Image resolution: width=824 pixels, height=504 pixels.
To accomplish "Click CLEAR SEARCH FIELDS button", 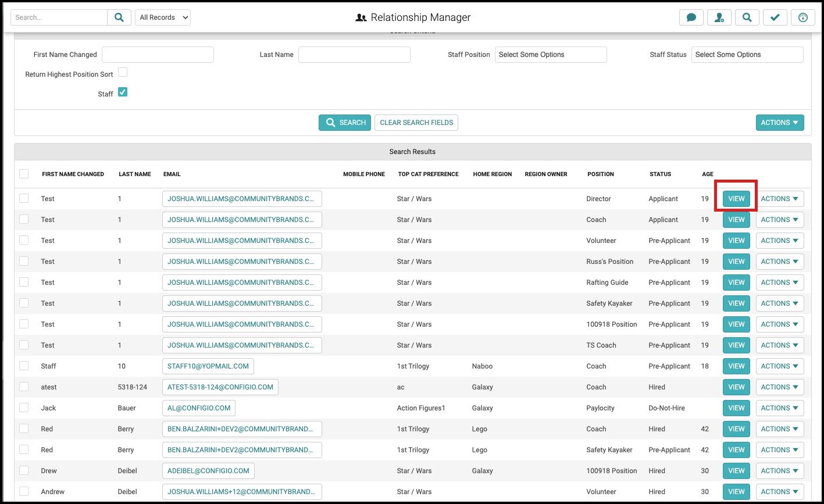I will [x=416, y=123].
